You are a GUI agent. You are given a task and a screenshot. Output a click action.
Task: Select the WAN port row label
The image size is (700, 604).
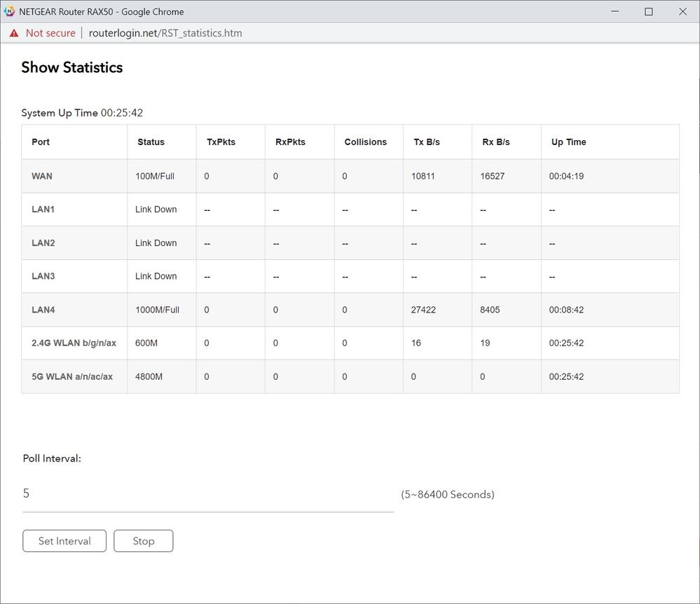coord(42,177)
